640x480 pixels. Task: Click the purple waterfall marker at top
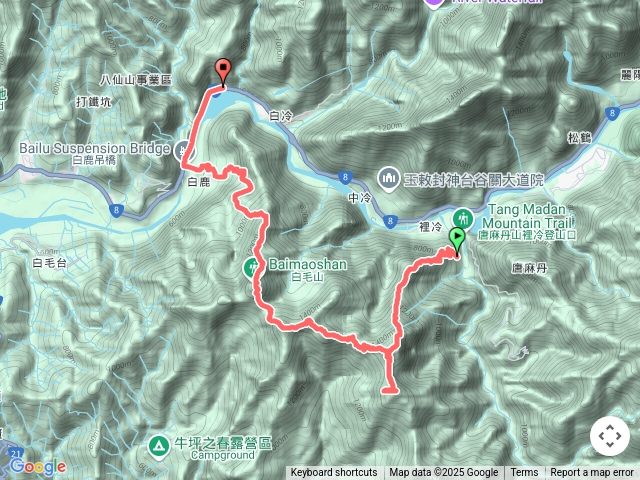(434, 3)
